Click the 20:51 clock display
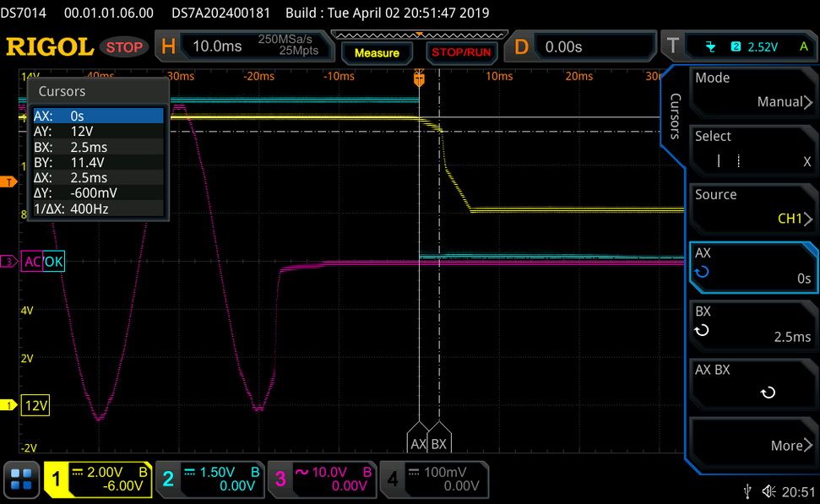The width and height of the screenshot is (820, 504). (798, 491)
